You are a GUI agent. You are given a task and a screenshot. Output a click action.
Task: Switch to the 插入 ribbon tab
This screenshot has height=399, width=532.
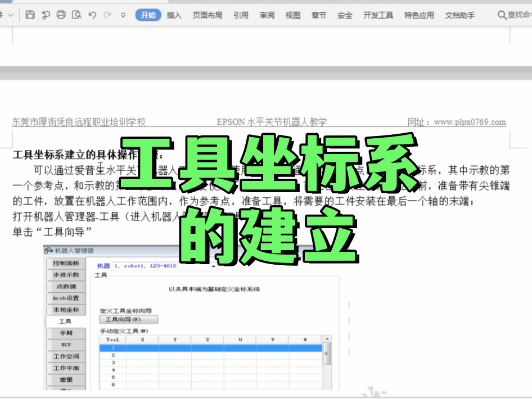(174, 15)
